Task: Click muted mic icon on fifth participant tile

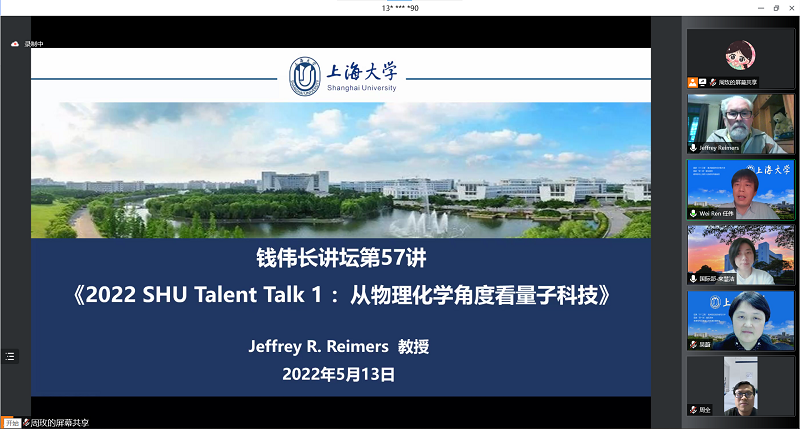Action: (x=693, y=345)
